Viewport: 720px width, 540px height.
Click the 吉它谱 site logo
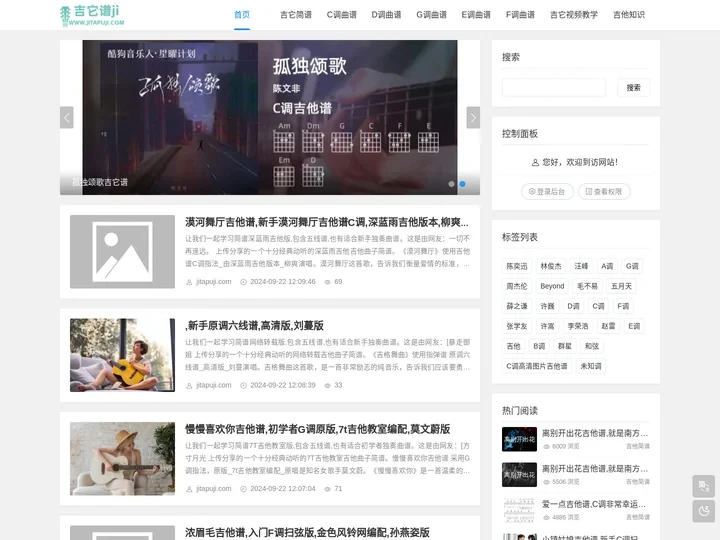point(92,15)
